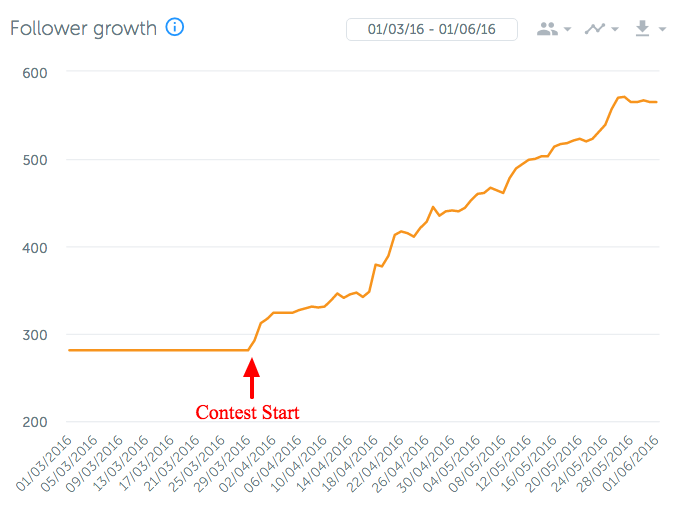Open the 01/03/16 - 01/06/16 date range field
This screenshot has width=691, height=509.
click(x=431, y=29)
